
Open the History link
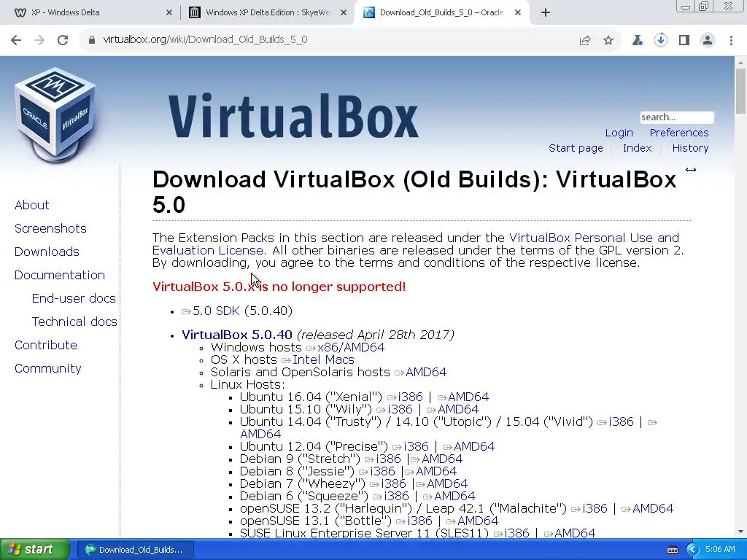(690, 148)
